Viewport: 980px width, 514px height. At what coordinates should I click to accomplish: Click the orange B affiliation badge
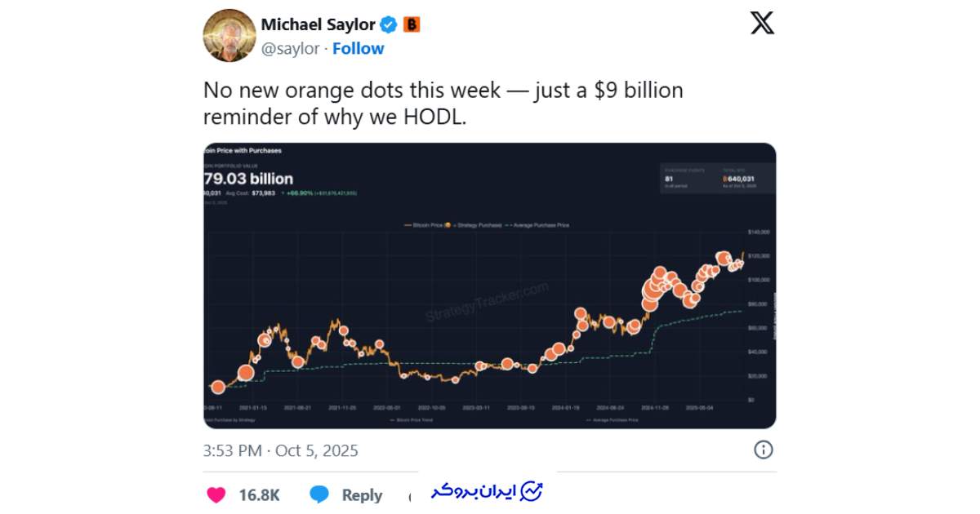tap(412, 25)
